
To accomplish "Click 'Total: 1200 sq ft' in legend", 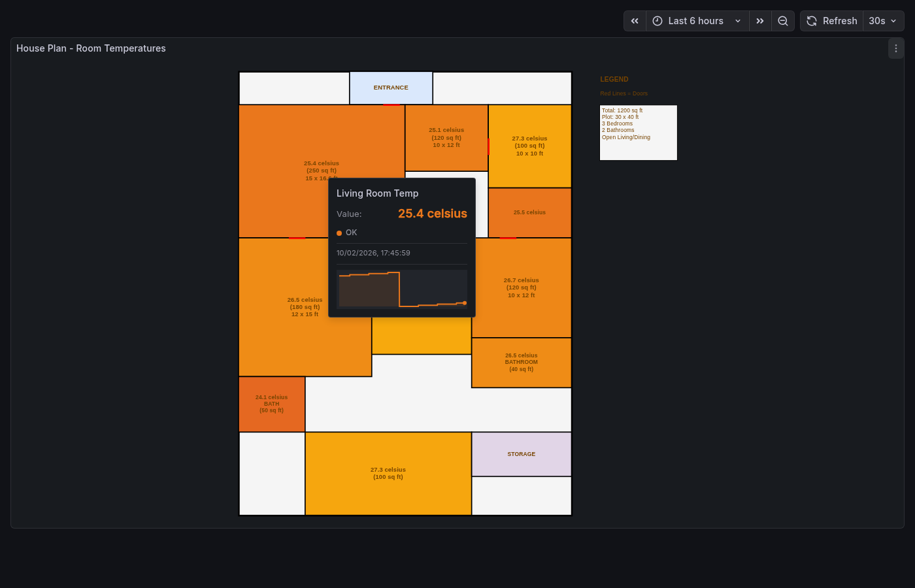I will (622, 110).
